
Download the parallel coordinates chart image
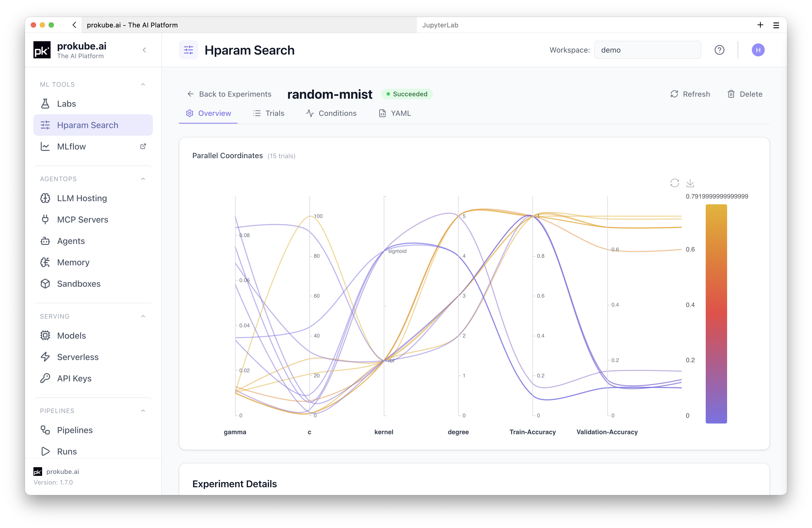[x=690, y=183]
